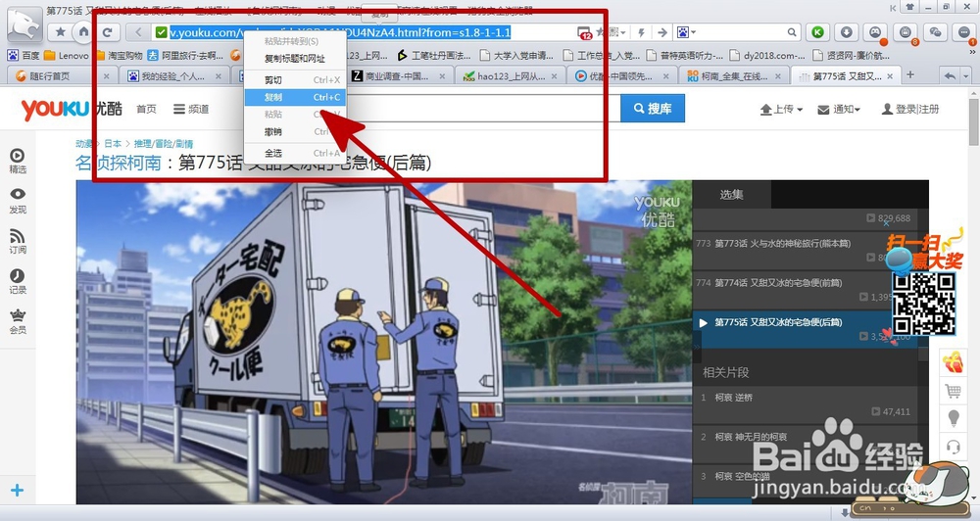
Task: Click 推理/冒险/剧情 breadcrumb link
Action: tap(164, 144)
